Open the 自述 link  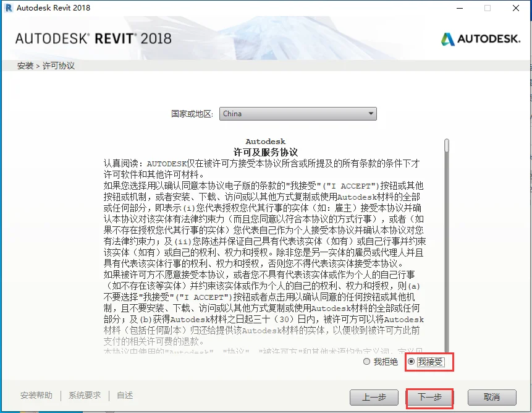click(125, 395)
